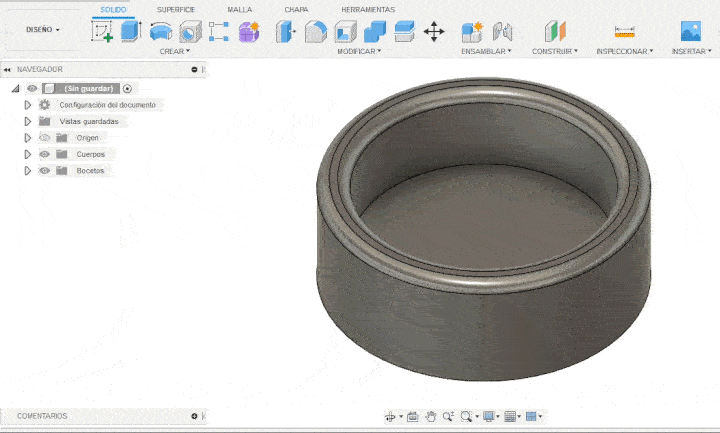Viewport: 720px width, 433px height.
Task: Activate the Move/Copy arrows tool
Action: point(434,31)
